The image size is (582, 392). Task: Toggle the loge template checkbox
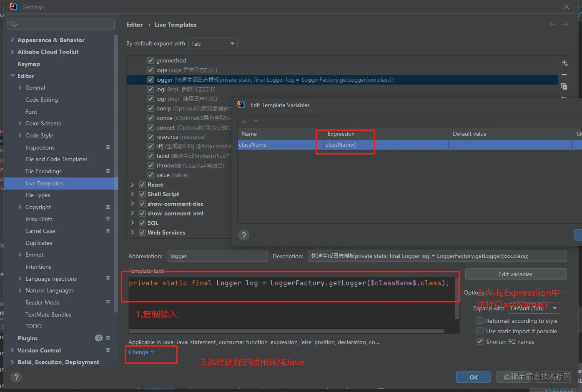[x=151, y=70]
